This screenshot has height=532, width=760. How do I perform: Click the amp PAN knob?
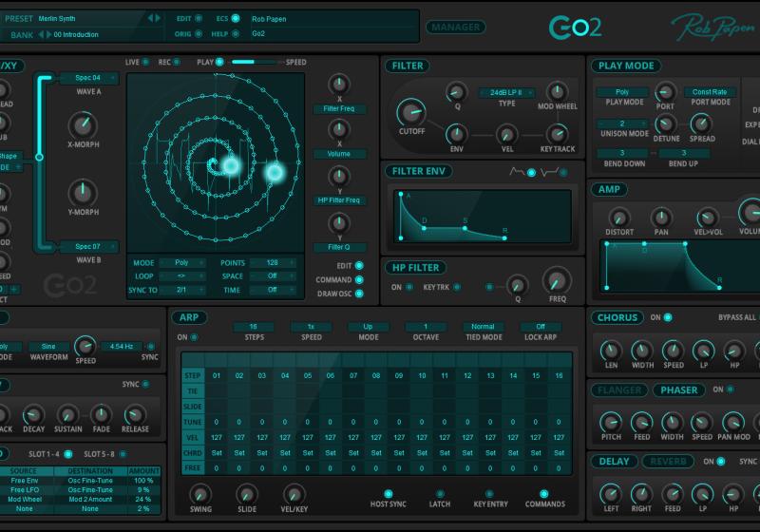661,218
